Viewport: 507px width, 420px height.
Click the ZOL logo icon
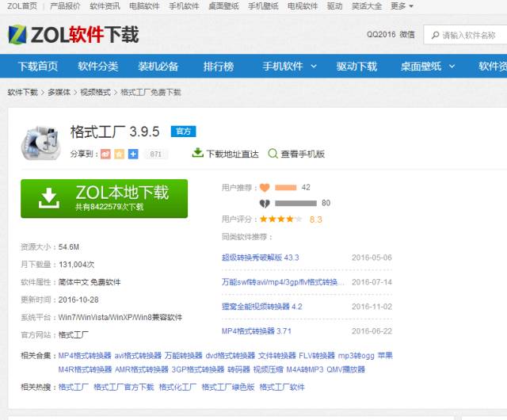coord(17,34)
